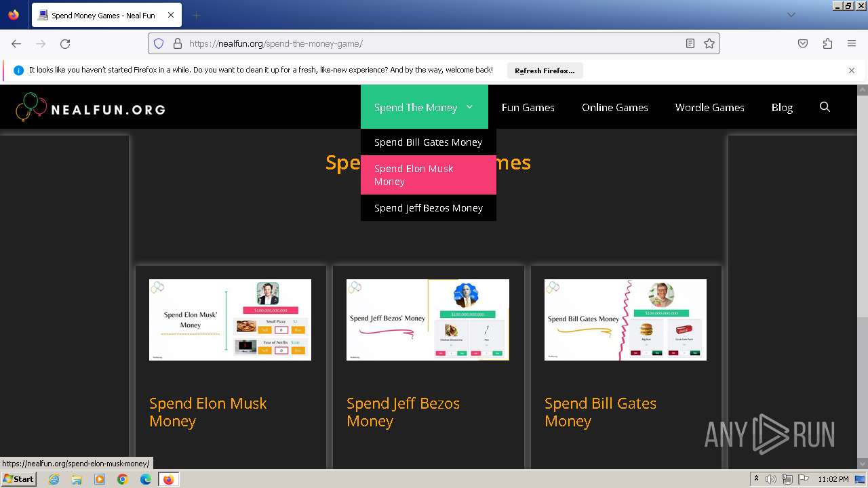The height and width of the screenshot is (488, 868).
Task: Open the extensions puzzle icon
Action: [827, 43]
